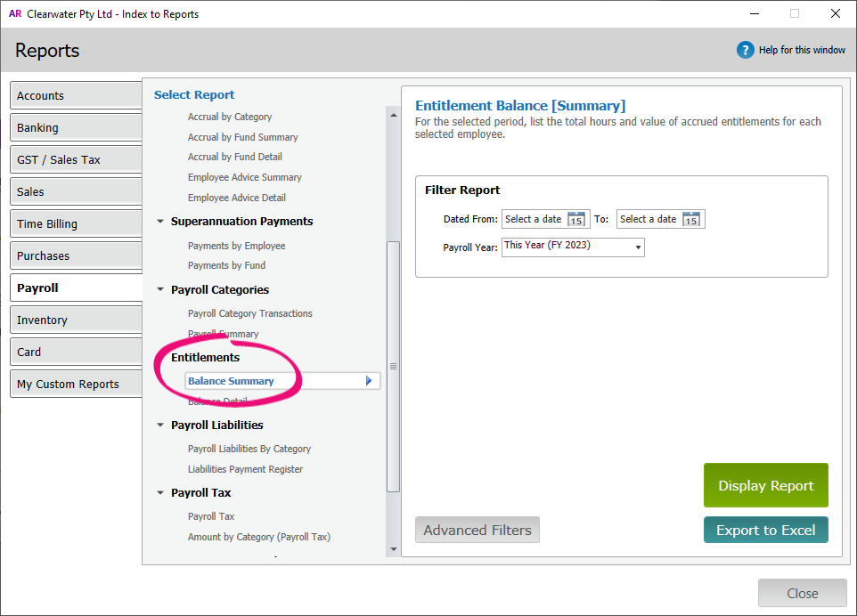Open Advanced Filters
This screenshot has width=857, height=616.
click(x=477, y=531)
